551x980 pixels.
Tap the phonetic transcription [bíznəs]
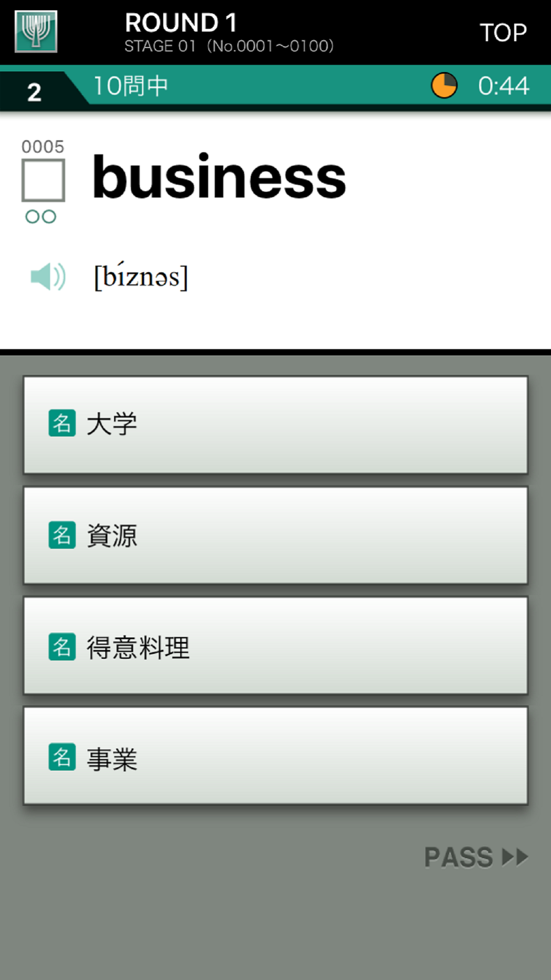point(141,276)
